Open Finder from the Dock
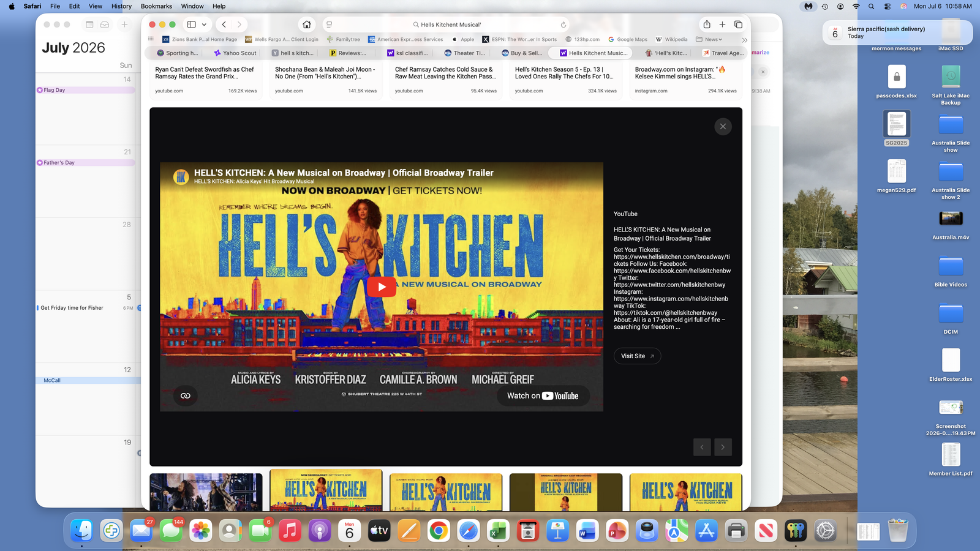This screenshot has width=980, height=551. [x=81, y=531]
